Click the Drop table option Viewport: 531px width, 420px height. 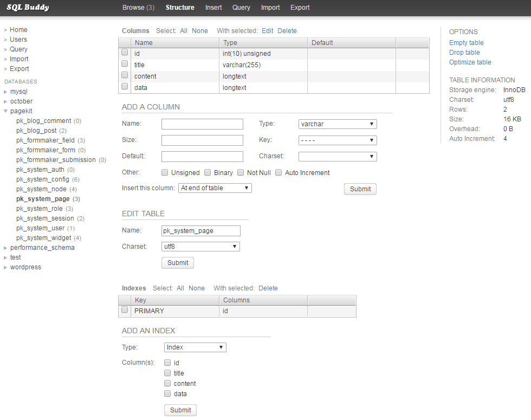(x=464, y=53)
